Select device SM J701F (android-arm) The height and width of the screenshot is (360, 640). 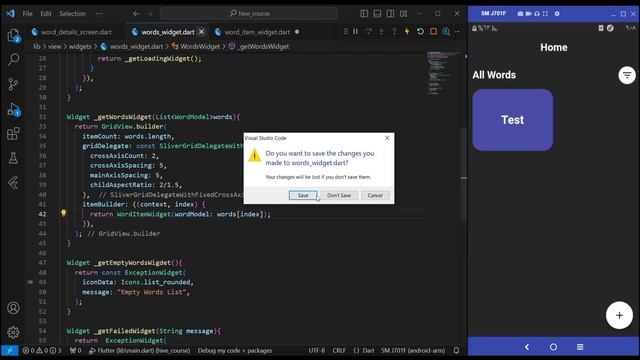tap(413, 350)
